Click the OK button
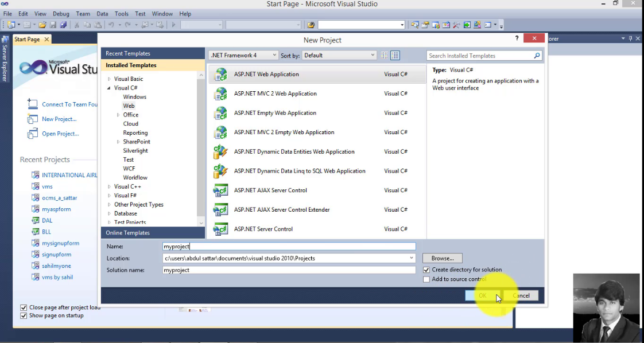 coord(483,295)
